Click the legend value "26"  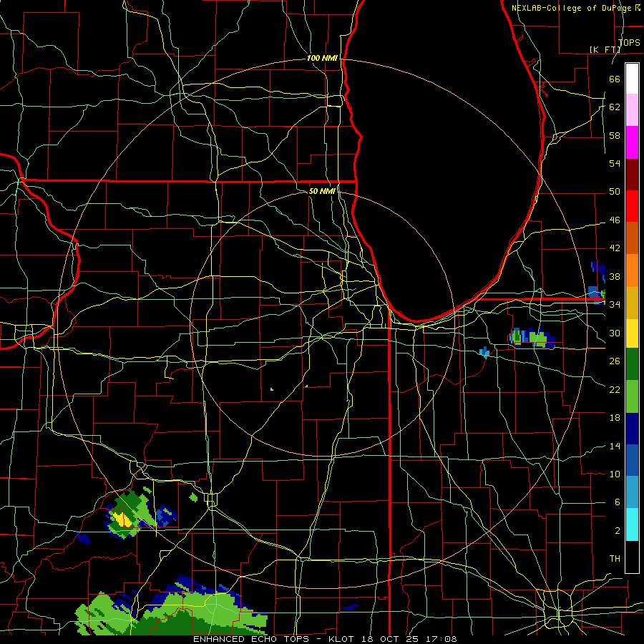point(615,361)
